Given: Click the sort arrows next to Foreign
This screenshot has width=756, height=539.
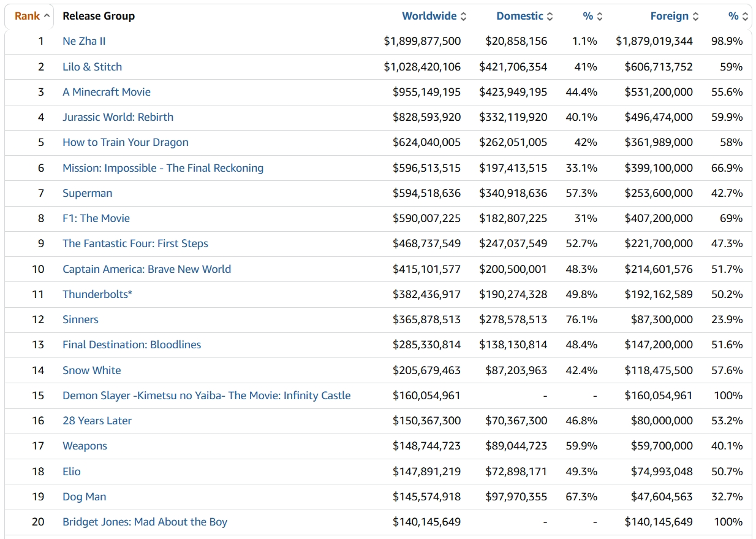Looking at the screenshot, I should click(x=695, y=17).
